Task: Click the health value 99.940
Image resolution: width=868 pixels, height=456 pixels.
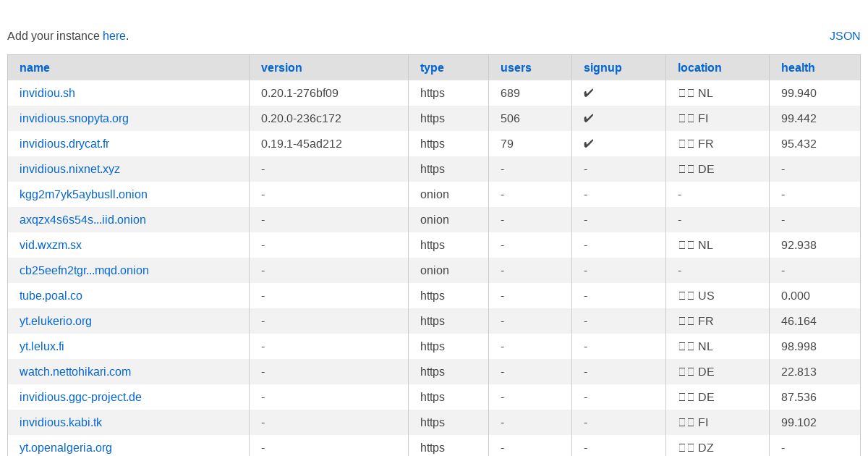Action: pyautogui.click(x=799, y=93)
